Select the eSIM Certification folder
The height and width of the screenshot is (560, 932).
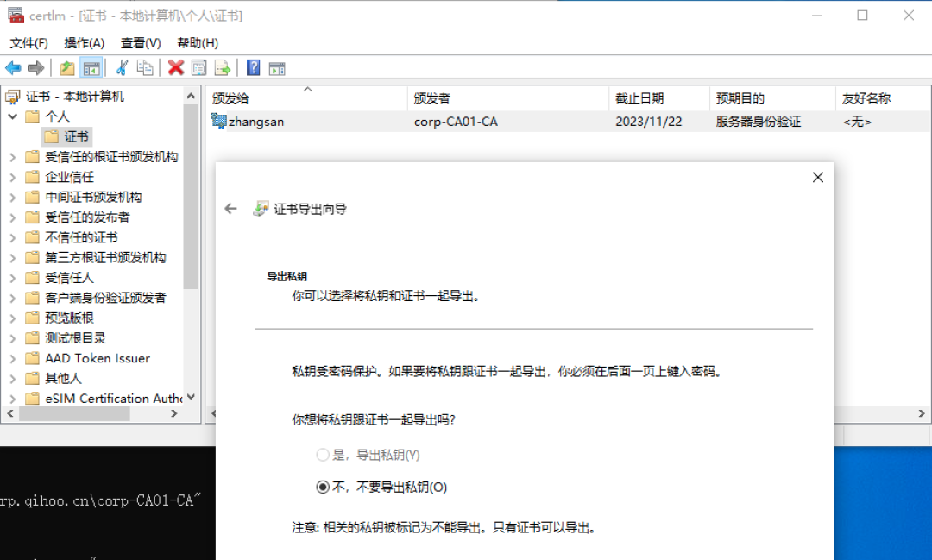[104, 399]
